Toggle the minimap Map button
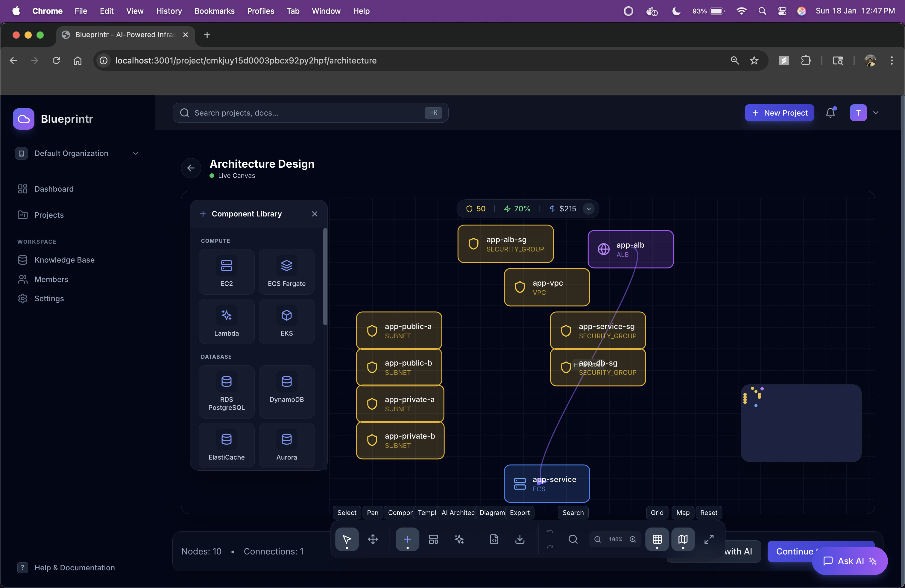Image resolution: width=905 pixels, height=588 pixels. (683, 539)
